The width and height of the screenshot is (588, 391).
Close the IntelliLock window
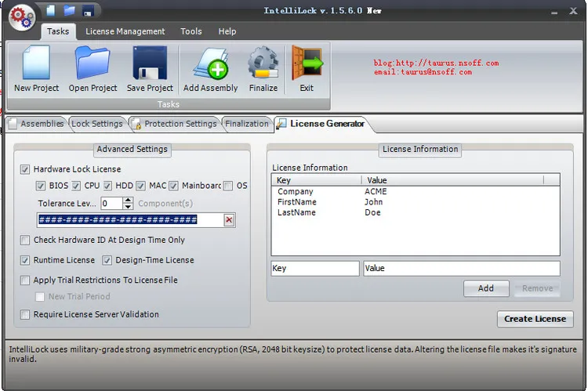point(573,11)
